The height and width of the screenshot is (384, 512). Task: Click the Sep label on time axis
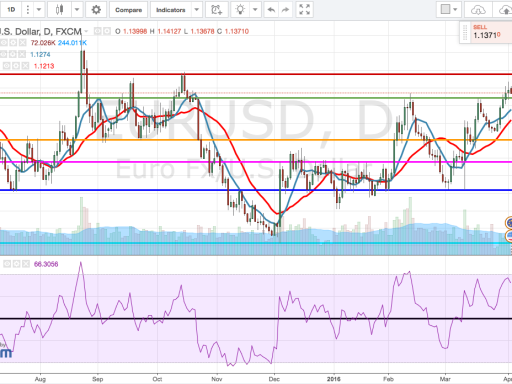[98, 379]
